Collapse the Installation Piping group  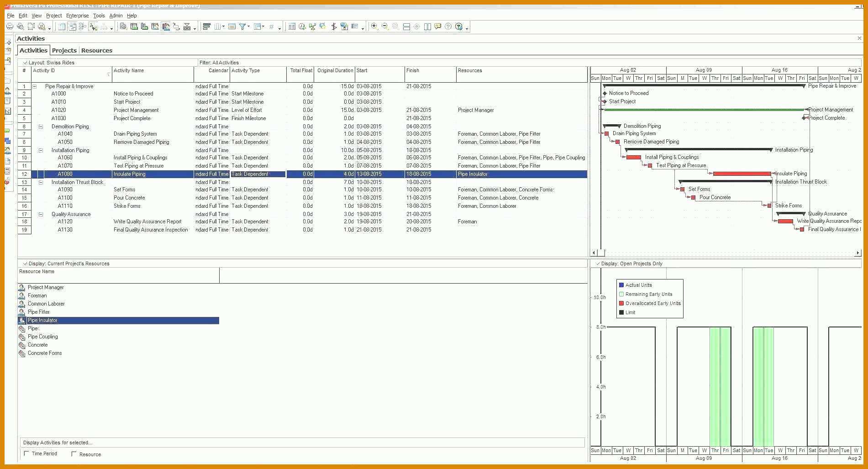tap(41, 150)
